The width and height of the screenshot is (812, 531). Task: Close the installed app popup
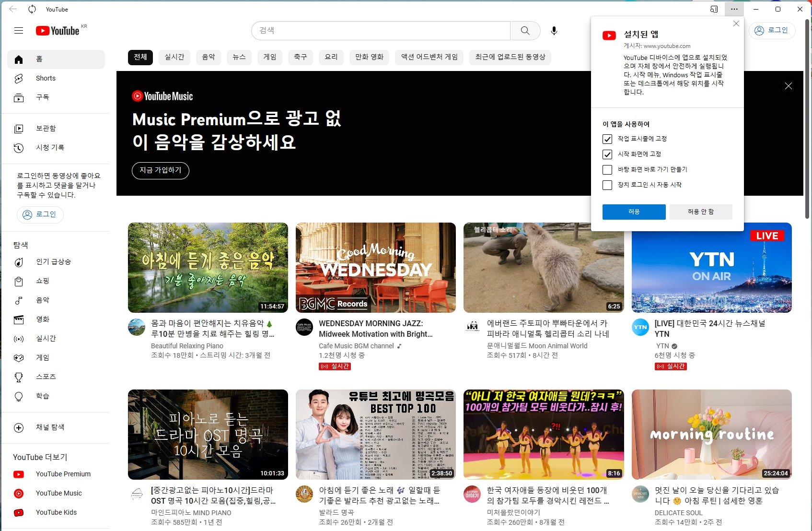coord(736,24)
